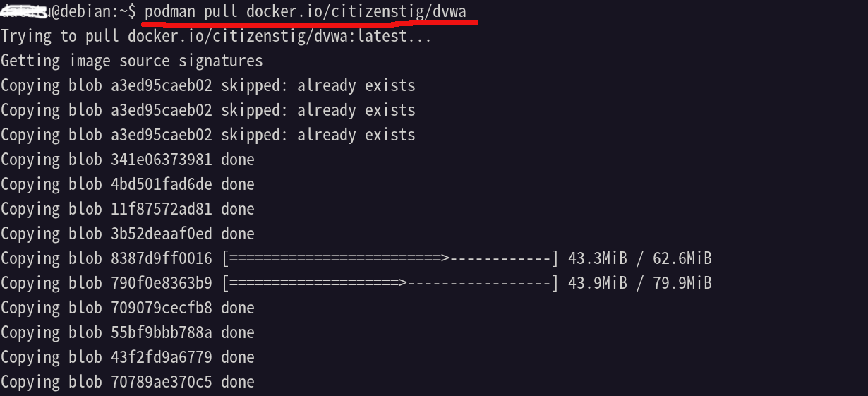Click the docker.io/citizenstig/dvwa:latest line
This screenshot has height=396, width=868.
pos(216,36)
